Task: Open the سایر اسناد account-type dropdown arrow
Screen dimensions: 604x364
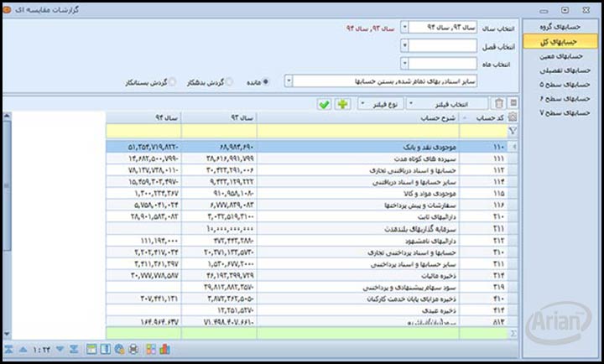Action: 289,81
